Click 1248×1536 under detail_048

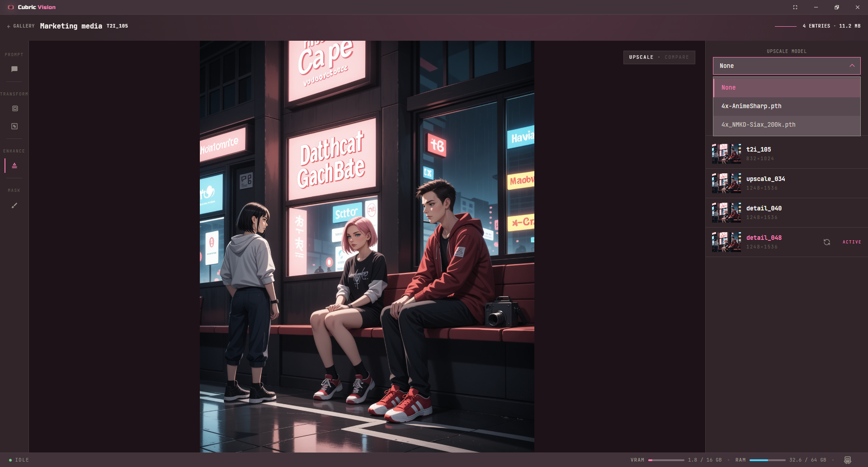click(x=762, y=247)
